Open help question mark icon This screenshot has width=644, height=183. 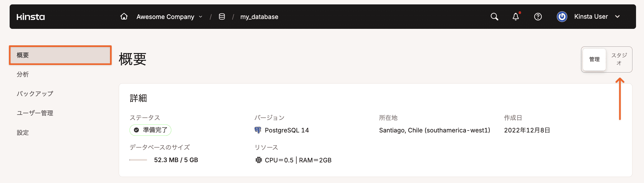538,17
